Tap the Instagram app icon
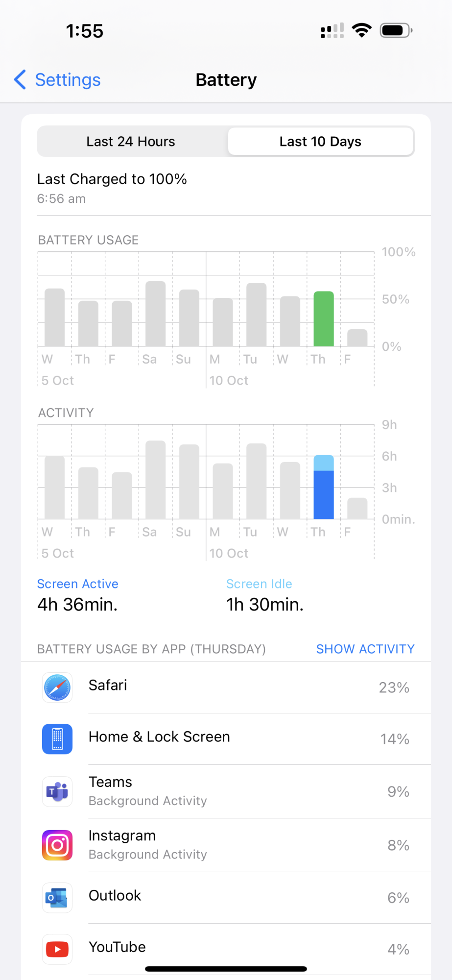Image resolution: width=452 pixels, height=980 pixels. (x=57, y=845)
